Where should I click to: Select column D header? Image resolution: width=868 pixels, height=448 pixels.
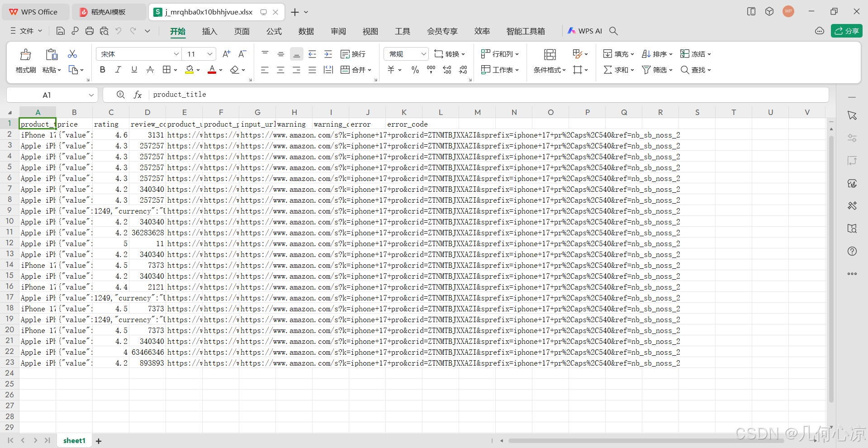pos(147,112)
